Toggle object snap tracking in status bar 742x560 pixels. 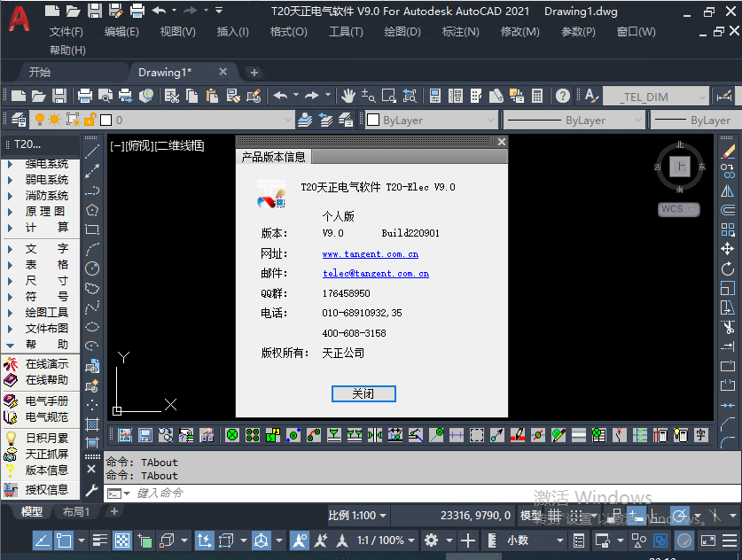tap(42, 541)
